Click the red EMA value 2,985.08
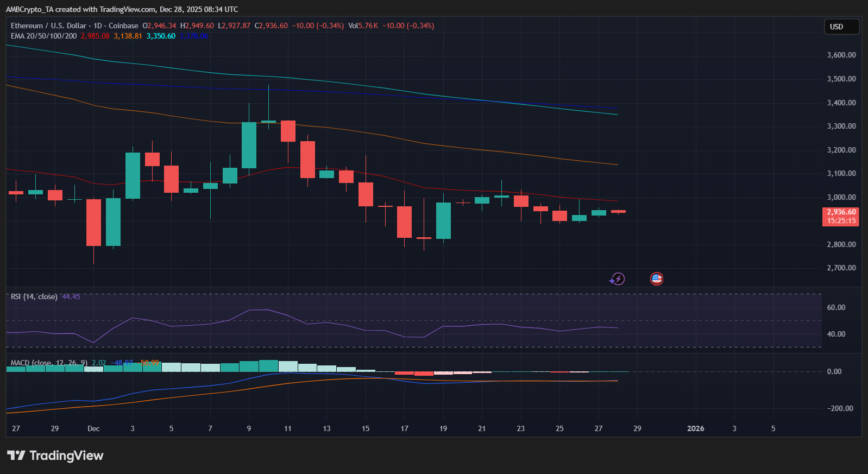Image resolution: width=868 pixels, height=474 pixels. 95,36
